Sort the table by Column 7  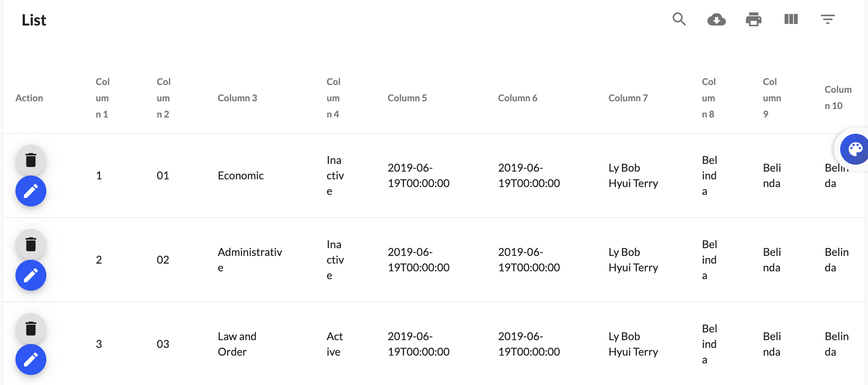pyautogui.click(x=628, y=98)
